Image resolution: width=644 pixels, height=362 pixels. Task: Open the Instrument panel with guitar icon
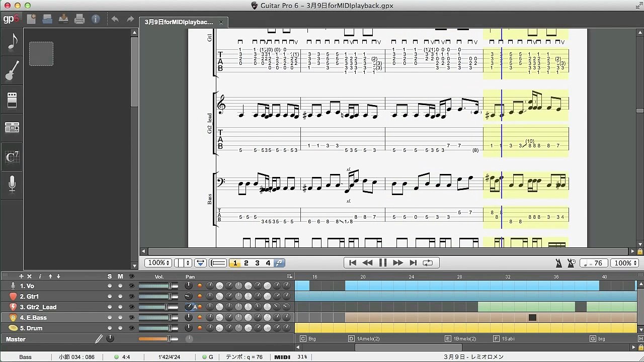[x=12, y=71]
